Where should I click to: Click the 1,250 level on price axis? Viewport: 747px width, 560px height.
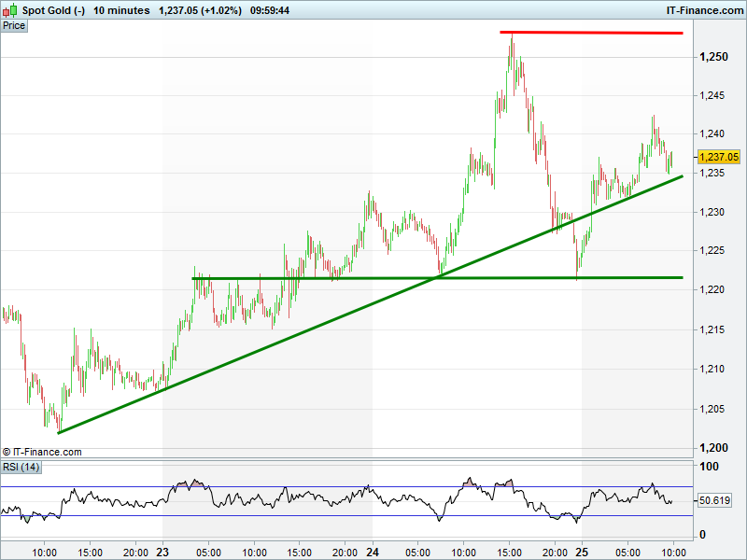coord(713,57)
